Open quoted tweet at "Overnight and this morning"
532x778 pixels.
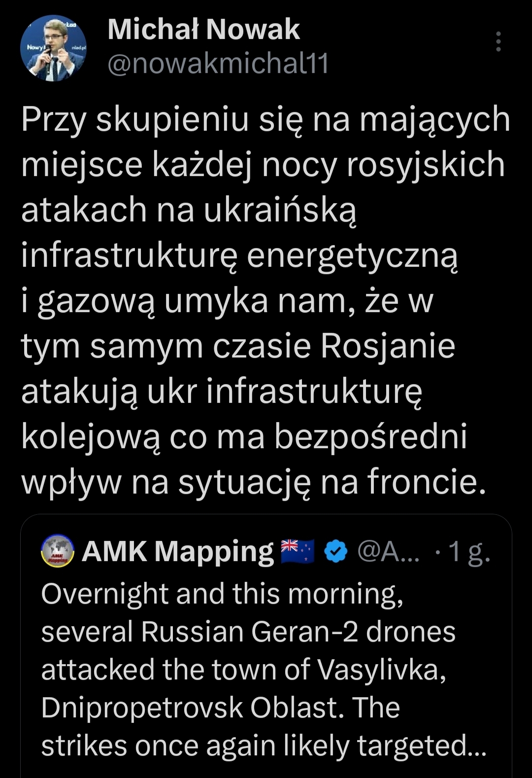click(222, 594)
